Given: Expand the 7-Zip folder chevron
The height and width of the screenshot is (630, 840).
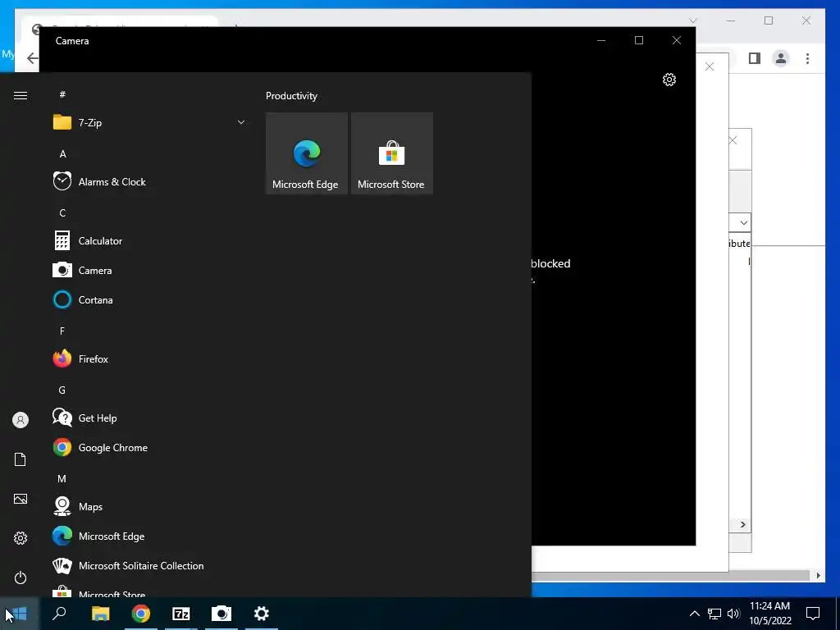Looking at the screenshot, I should (241, 123).
